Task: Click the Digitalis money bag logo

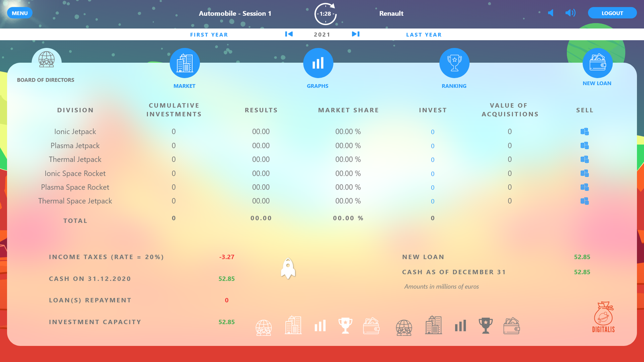Action: [603, 317]
